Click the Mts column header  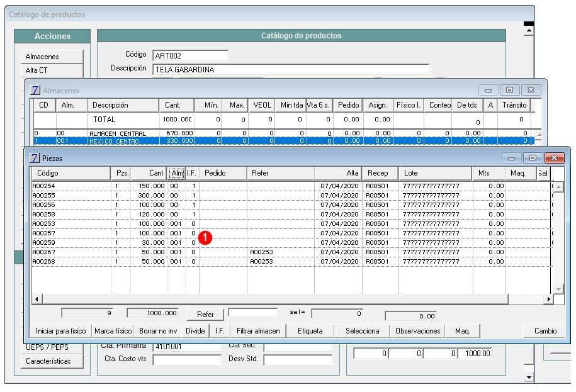click(489, 173)
